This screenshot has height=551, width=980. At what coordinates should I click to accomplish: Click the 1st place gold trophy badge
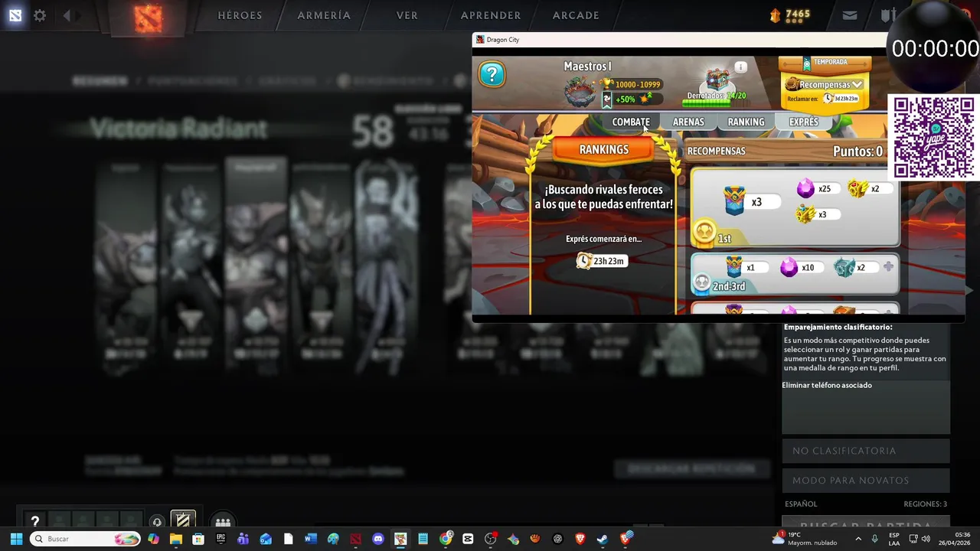click(704, 232)
